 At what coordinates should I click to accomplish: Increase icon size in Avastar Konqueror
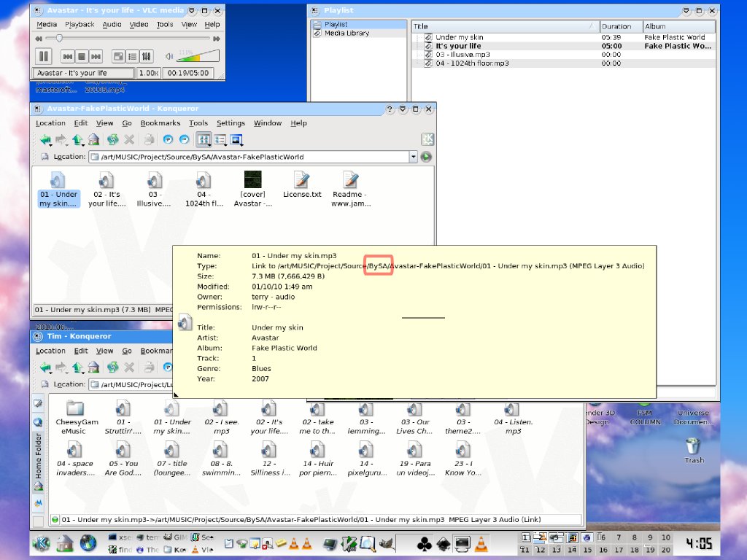click(168, 139)
